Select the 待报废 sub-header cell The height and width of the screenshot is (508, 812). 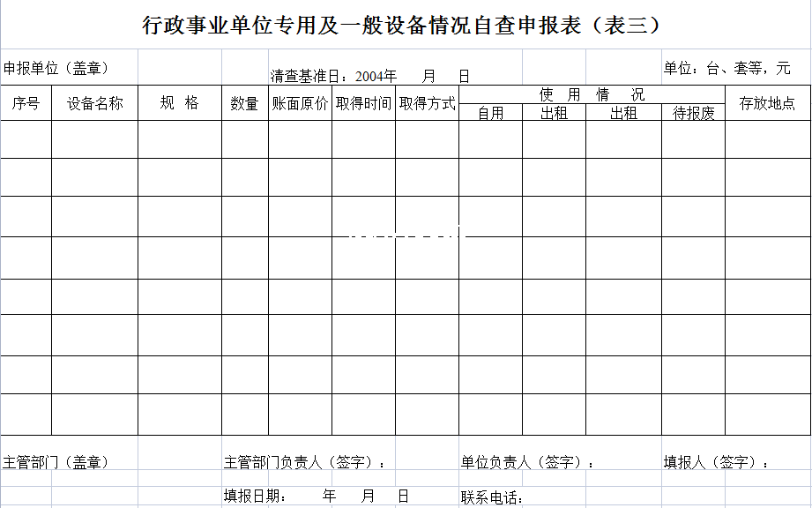(693, 113)
